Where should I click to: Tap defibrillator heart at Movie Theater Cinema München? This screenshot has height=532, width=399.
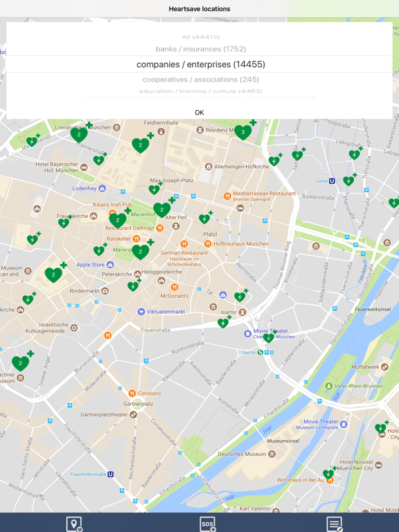pos(269,338)
